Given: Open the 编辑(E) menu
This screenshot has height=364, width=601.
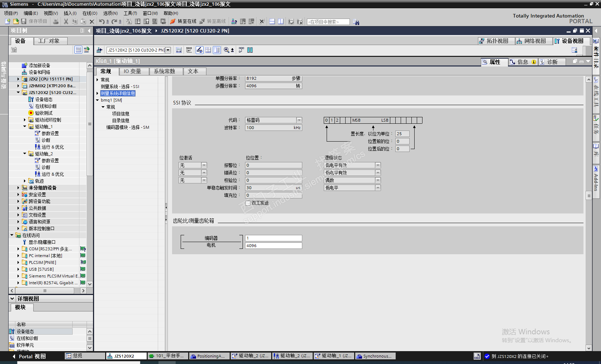Looking at the screenshot, I should click(x=31, y=13).
